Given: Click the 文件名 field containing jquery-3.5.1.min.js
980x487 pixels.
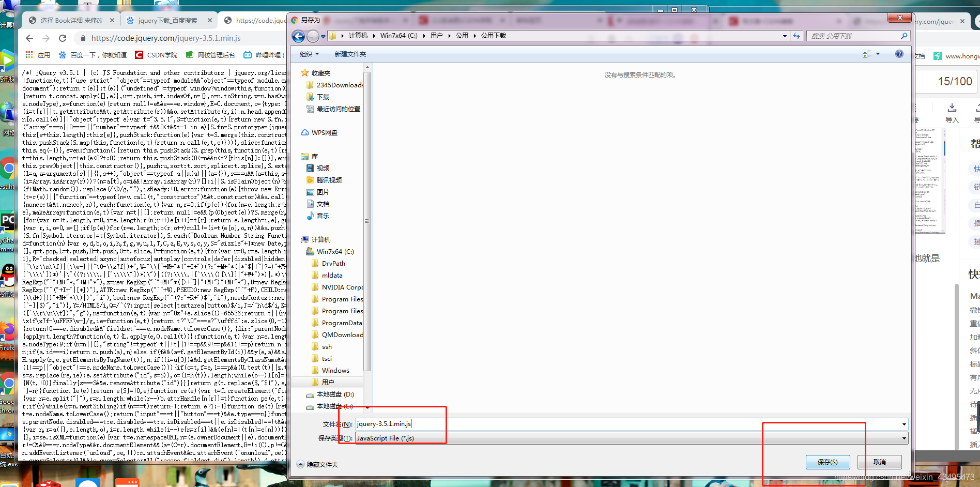Looking at the screenshot, I should pos(628,424).
